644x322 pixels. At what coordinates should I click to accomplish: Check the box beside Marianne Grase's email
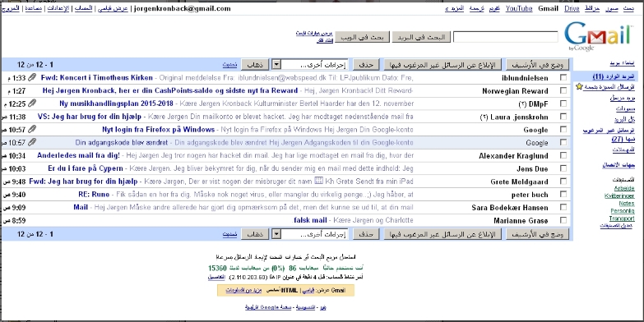(x=563, y=220)
